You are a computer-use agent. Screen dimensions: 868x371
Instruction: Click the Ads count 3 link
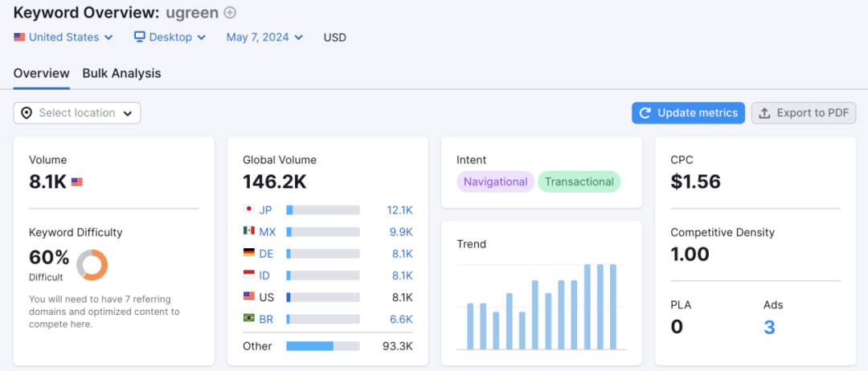tap(769, 327)
